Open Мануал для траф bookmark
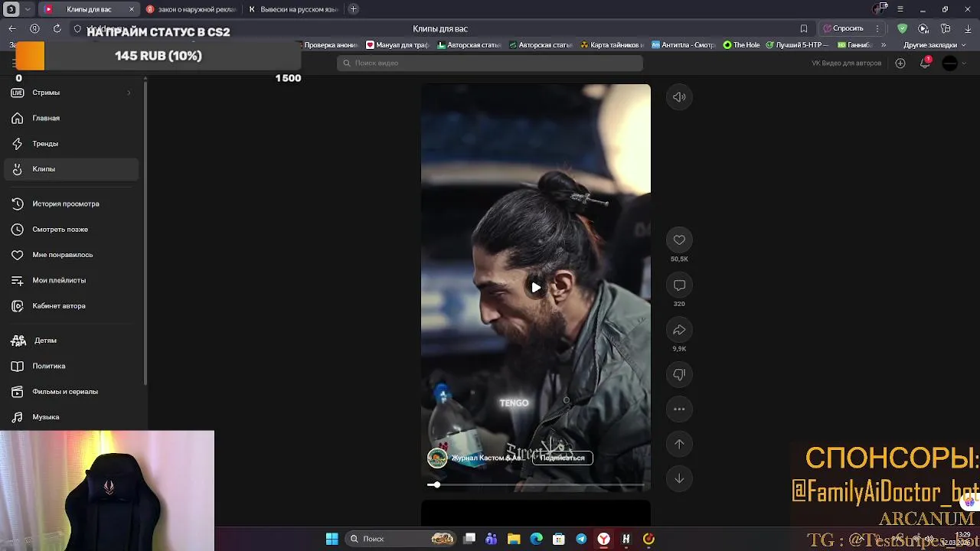 [x=397, y=45]
